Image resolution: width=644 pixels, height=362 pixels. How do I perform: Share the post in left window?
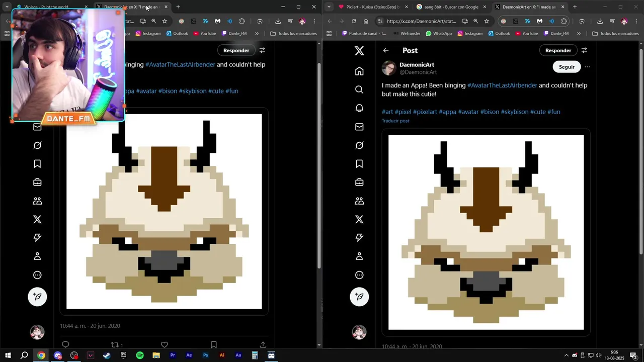coord(263,345)
